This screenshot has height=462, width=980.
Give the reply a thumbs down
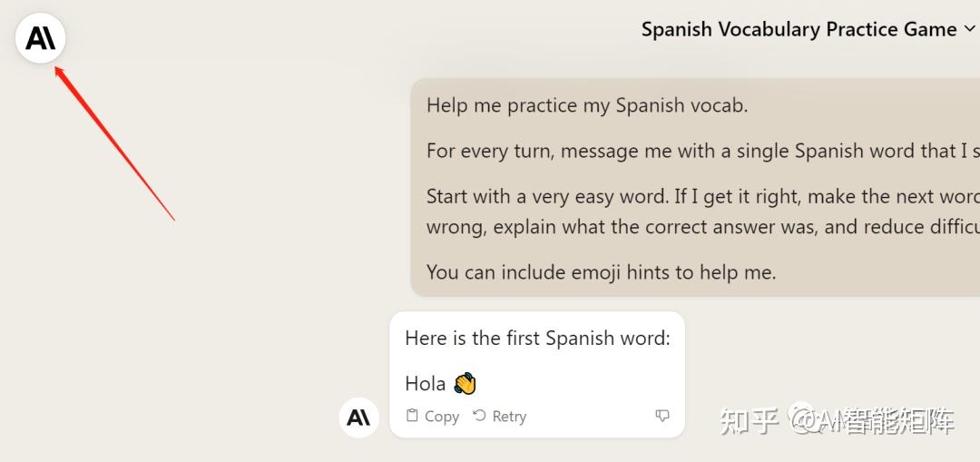click(662, 416)
